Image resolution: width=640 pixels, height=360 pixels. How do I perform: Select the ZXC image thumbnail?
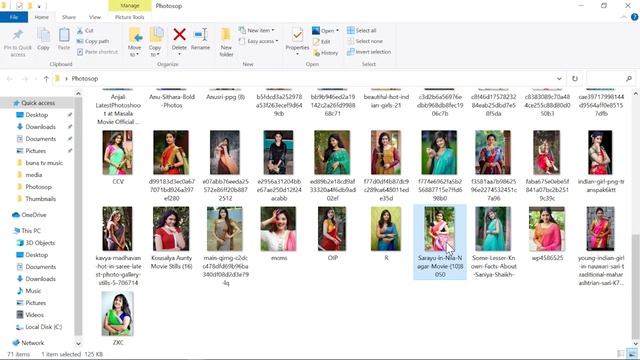[x=118, y=313]
